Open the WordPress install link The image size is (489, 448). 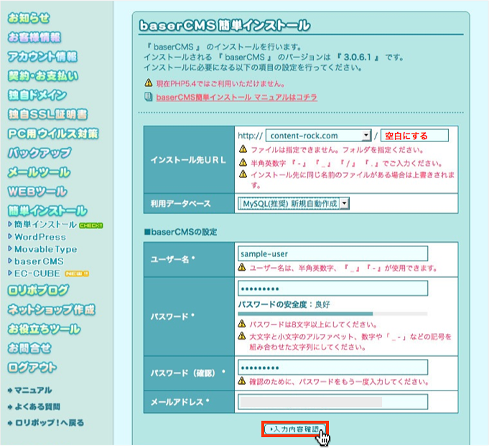40,237
